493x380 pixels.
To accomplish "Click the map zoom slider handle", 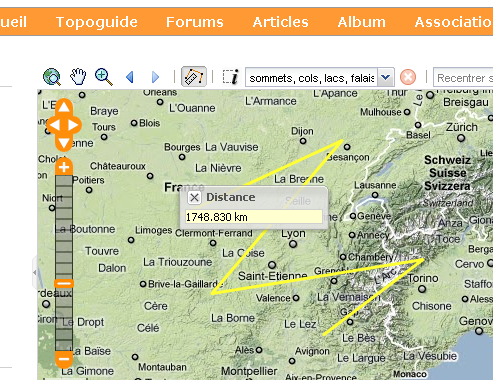I will coord(64,284).
